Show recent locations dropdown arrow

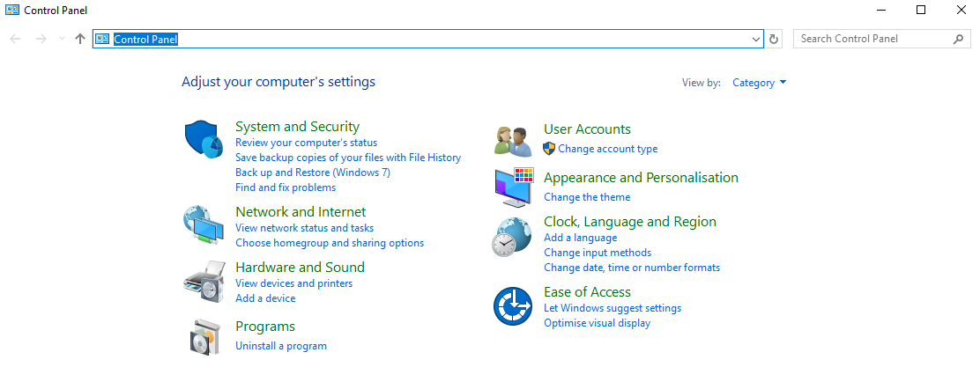click(62, 39)
